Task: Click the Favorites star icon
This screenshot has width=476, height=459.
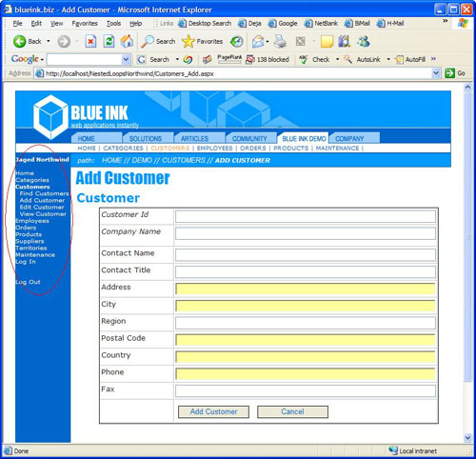Action: point(188,42)
